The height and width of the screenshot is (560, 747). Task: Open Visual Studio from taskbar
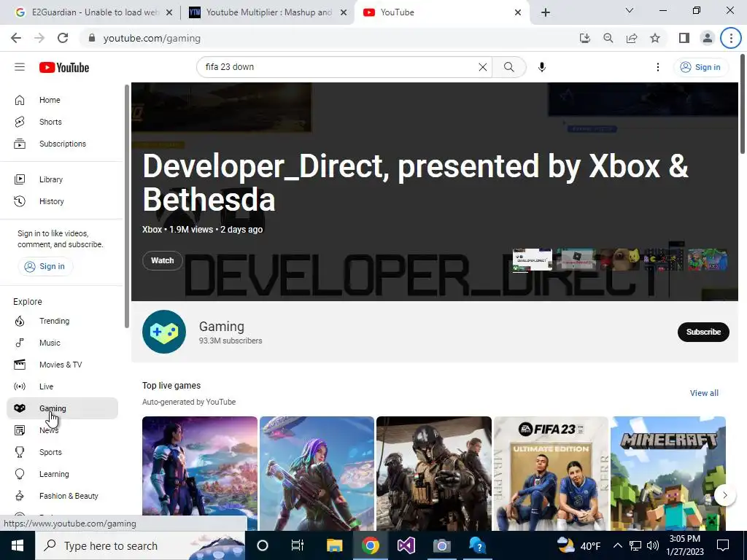[406, 545]
